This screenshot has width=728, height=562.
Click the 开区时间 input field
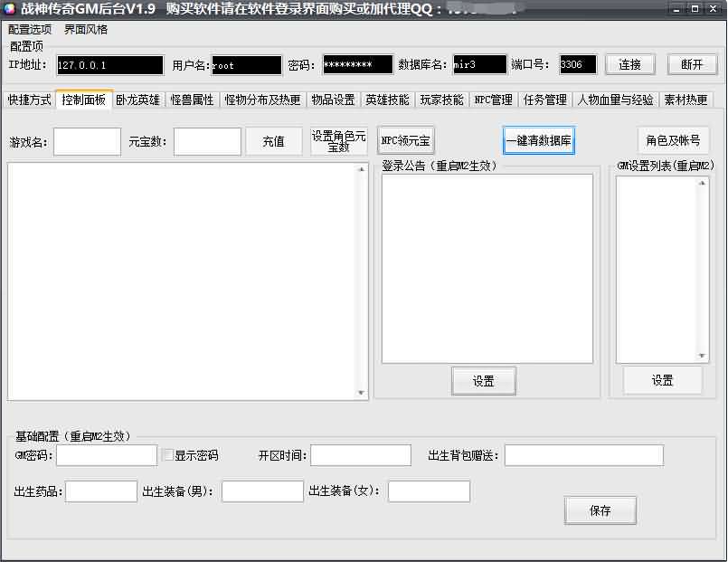(361, 455)
